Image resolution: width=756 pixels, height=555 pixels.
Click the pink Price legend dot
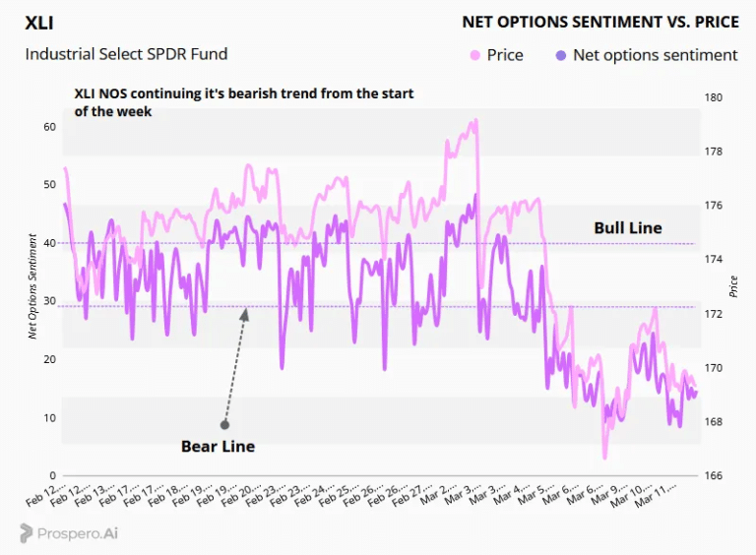(x=474, y=55)
